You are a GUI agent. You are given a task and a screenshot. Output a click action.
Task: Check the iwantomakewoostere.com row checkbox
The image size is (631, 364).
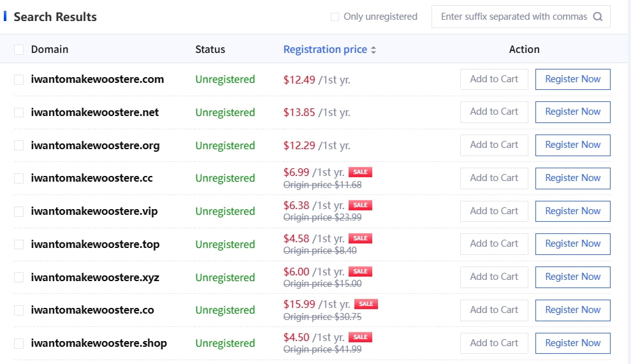tap(19, 80)
